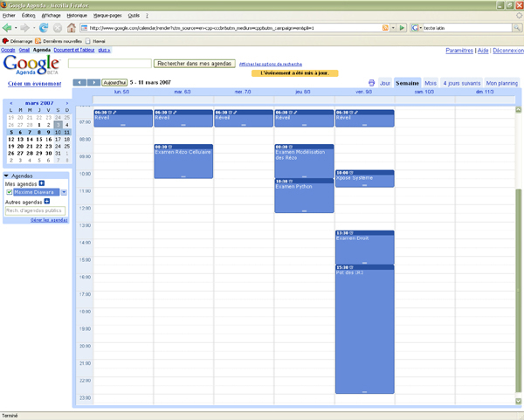
Task: Click the Aujourd'hui button
Action: [x=114, y=83]
